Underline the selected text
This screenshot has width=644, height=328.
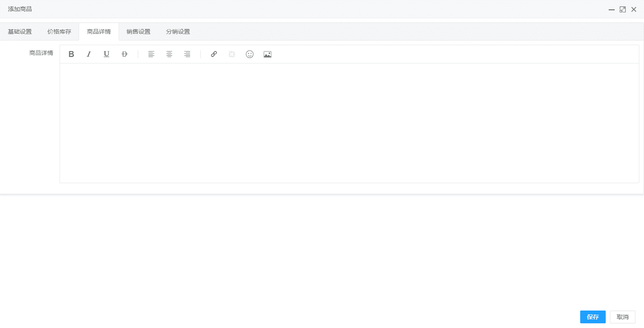coord(107,54)
